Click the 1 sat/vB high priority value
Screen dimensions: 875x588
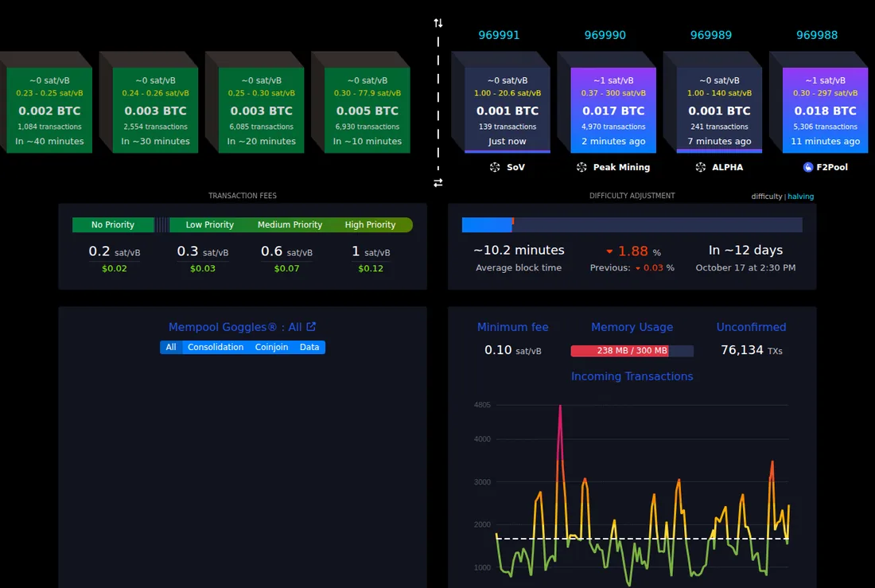[371, 252]
